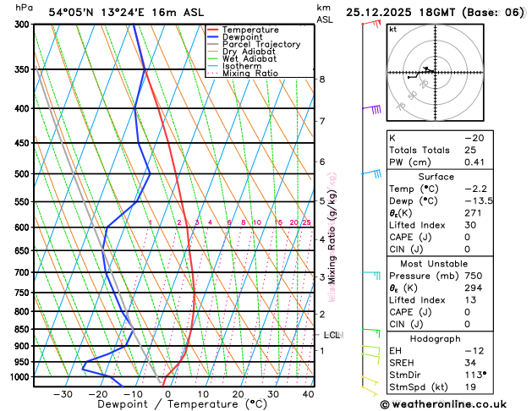Click the '300' pressure level label
The width and height of the screenshot is (532, 411).
[x=24, y=25]
